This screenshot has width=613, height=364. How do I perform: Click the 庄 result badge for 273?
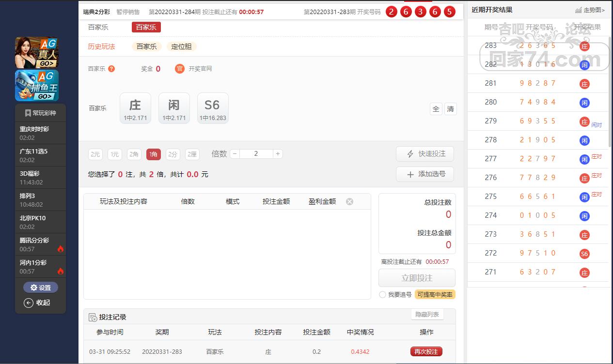[585, 235]
